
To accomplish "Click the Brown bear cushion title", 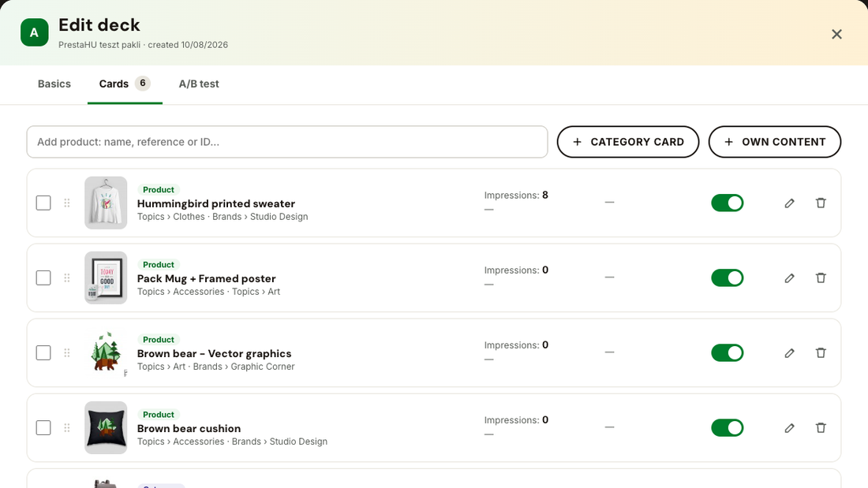I will tap(189, 428).
